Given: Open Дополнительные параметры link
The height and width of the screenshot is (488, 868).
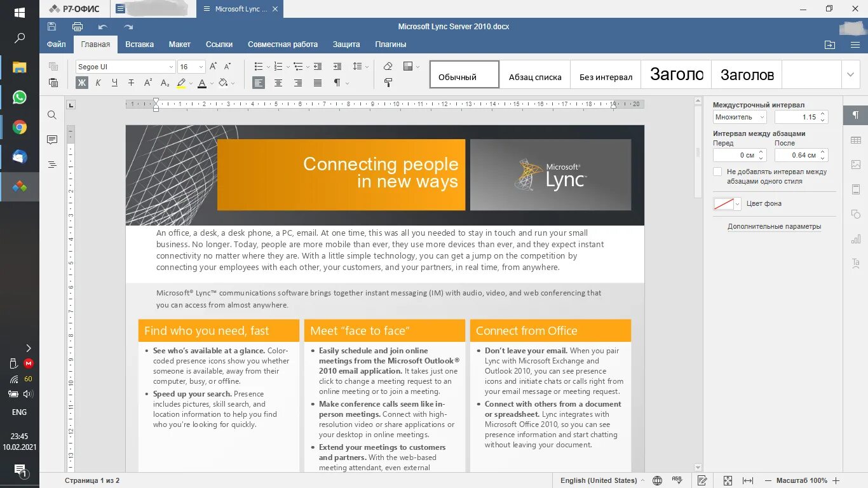Looking at the screenshot, I should point(774,226).
